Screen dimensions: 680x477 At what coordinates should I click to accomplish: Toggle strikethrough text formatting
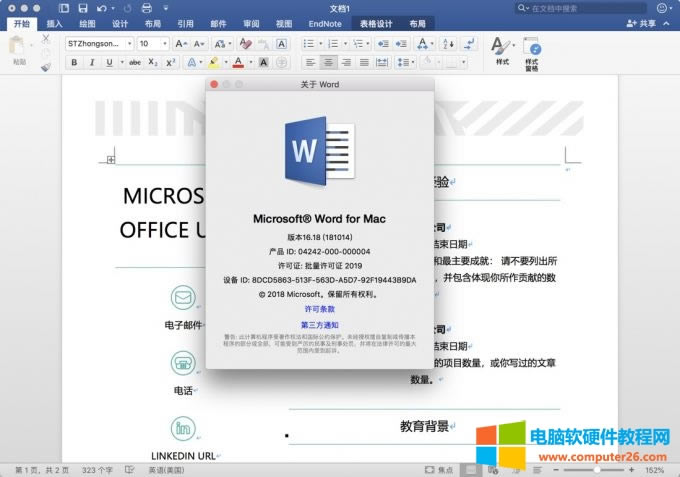(135, 62)
